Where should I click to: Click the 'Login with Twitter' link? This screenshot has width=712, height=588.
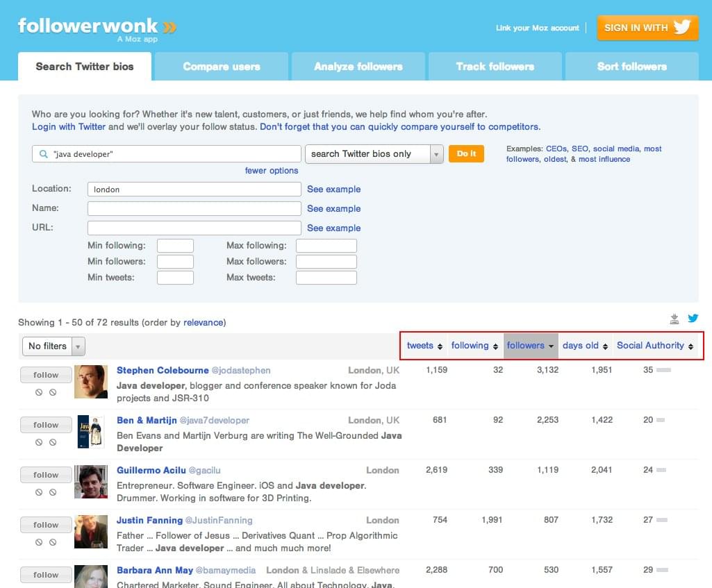(x=69, y=126)
